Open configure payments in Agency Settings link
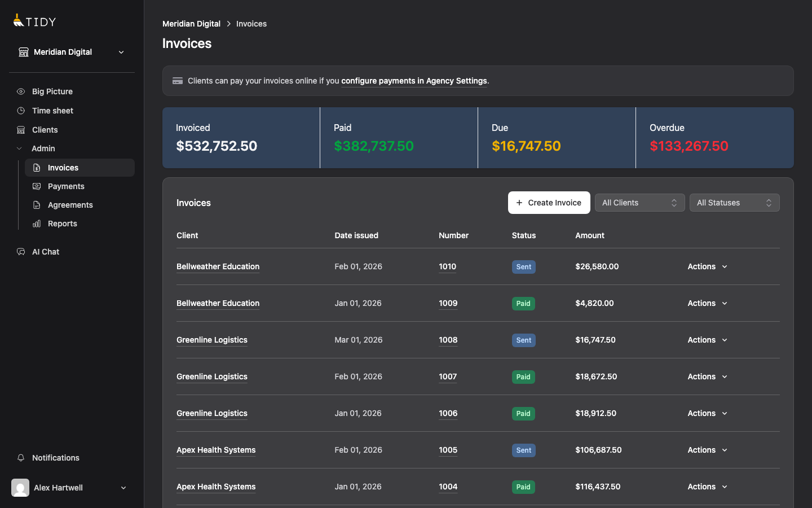The width and height of the screenshot is (812, 508). (x=413, y=81)
